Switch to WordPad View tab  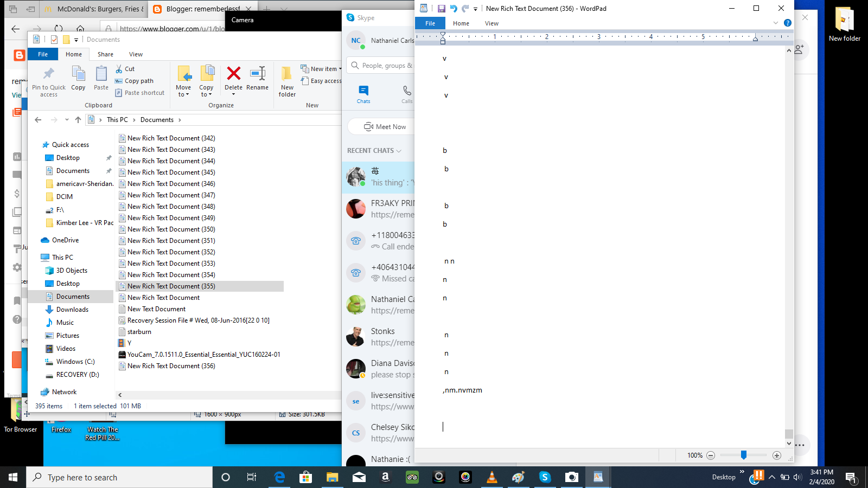tap(492, 23)
